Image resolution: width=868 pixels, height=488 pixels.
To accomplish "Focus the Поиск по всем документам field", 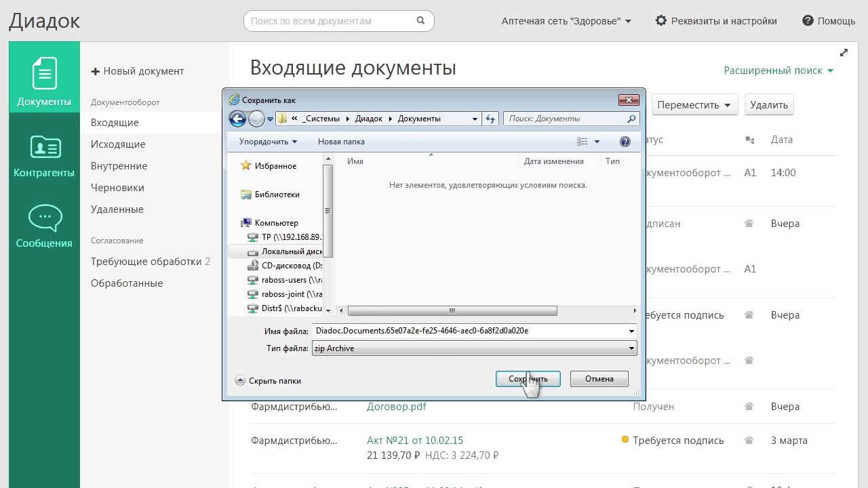I will pos(330,21).
